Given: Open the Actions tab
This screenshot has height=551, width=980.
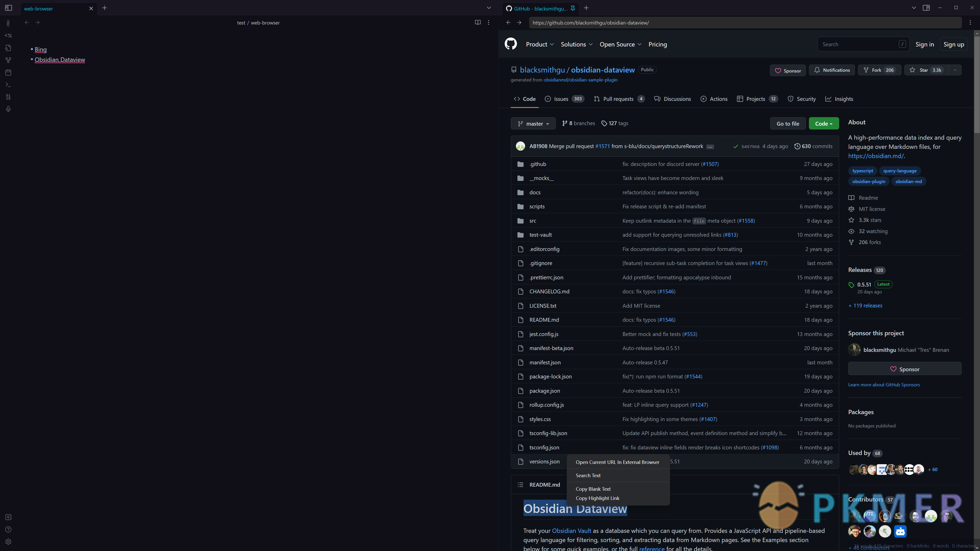Looking at the screenshot, I should click(714, 99).
